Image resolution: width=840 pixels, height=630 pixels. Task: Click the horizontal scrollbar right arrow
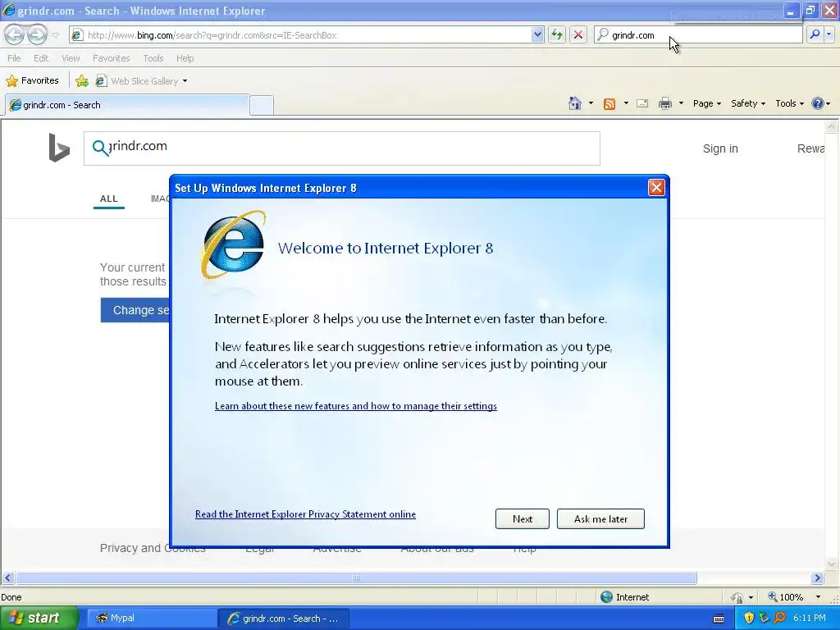[x=817, y=578]
